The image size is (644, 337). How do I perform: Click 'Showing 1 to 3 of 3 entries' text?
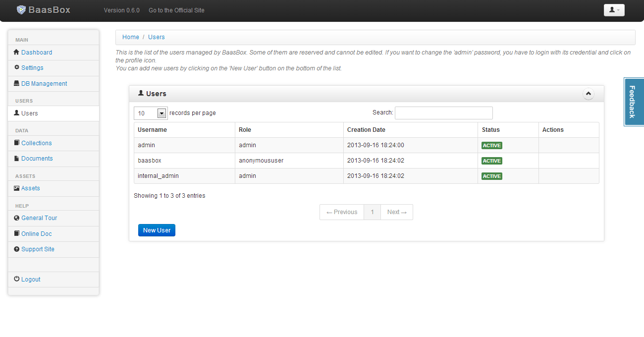coord(169,196)
